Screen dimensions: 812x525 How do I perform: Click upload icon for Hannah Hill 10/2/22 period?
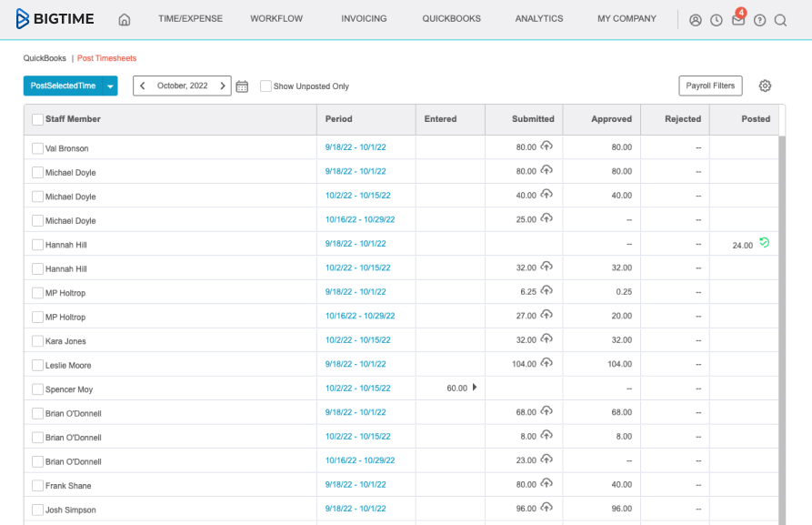546,267
